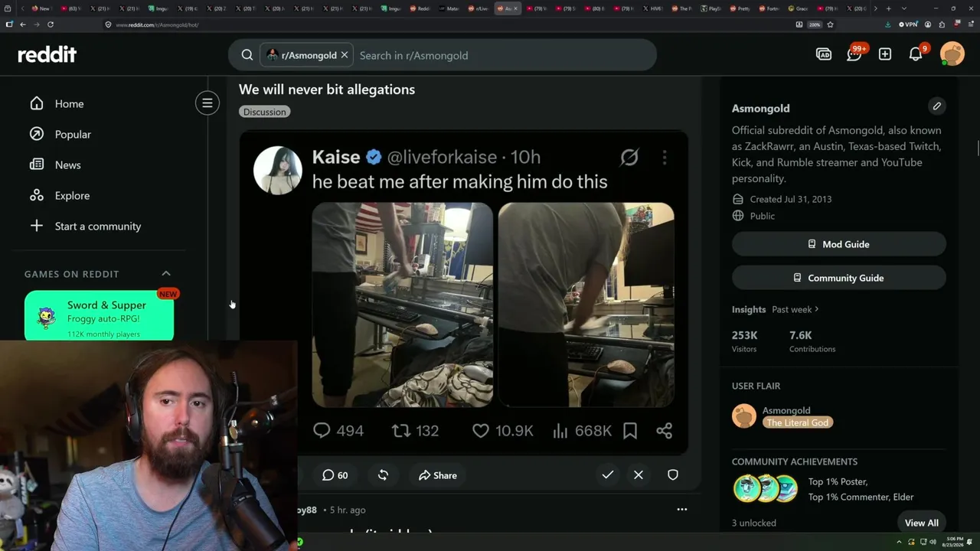Image resolution: width=980 pixels, height=551 pixels.
Task: Open next post's three-dot overflow menu
Action: [x=682, y=510]
